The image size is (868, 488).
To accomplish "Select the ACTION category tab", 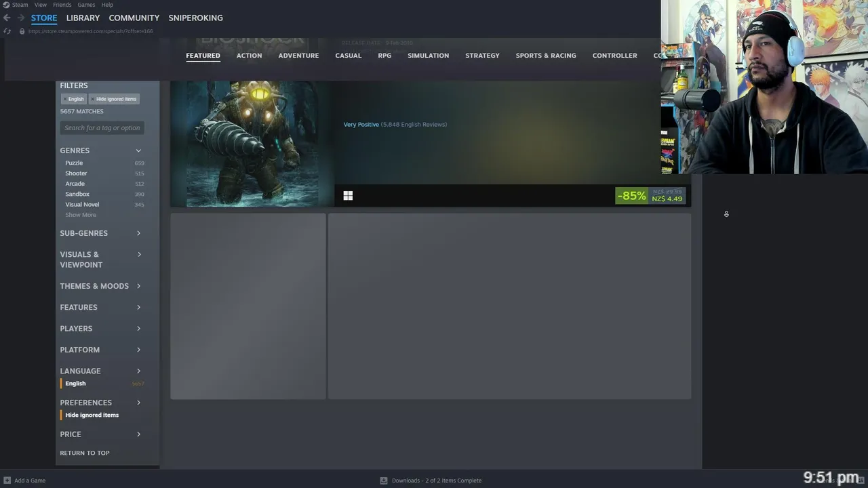I will [x=249, y=56].
